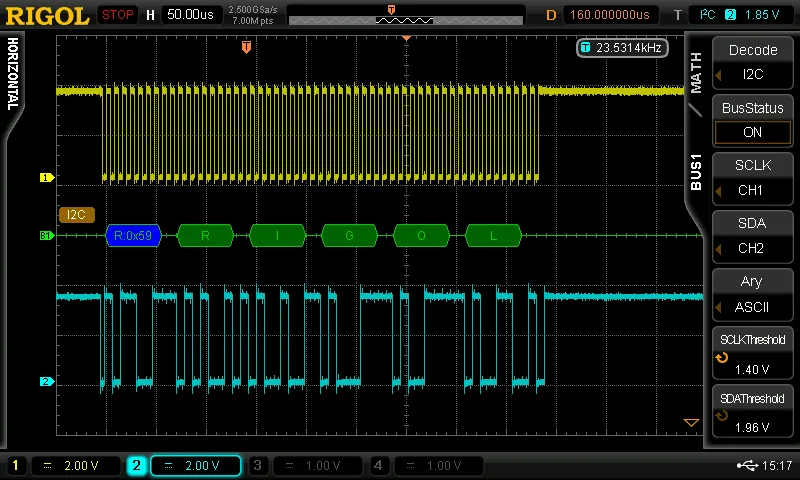Enable channel 4 in bottom bar
This screenshot has height=480, width=800.
(x=378, y=465)
